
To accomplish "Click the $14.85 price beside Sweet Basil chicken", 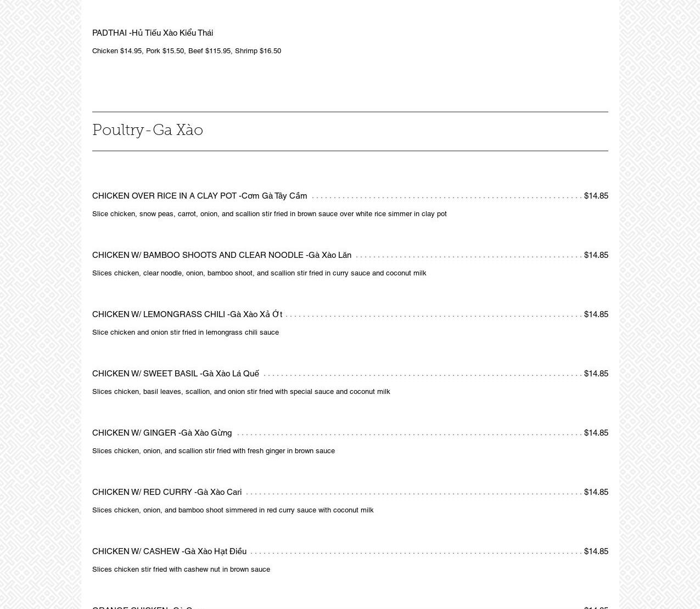I will 596,374.
